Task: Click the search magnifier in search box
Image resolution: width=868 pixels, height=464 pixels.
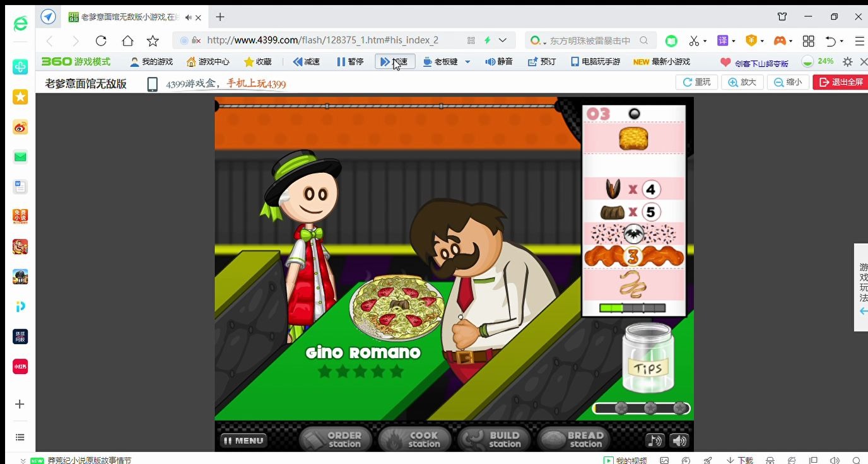Action: pyautogui.click(x=643, y=40)
